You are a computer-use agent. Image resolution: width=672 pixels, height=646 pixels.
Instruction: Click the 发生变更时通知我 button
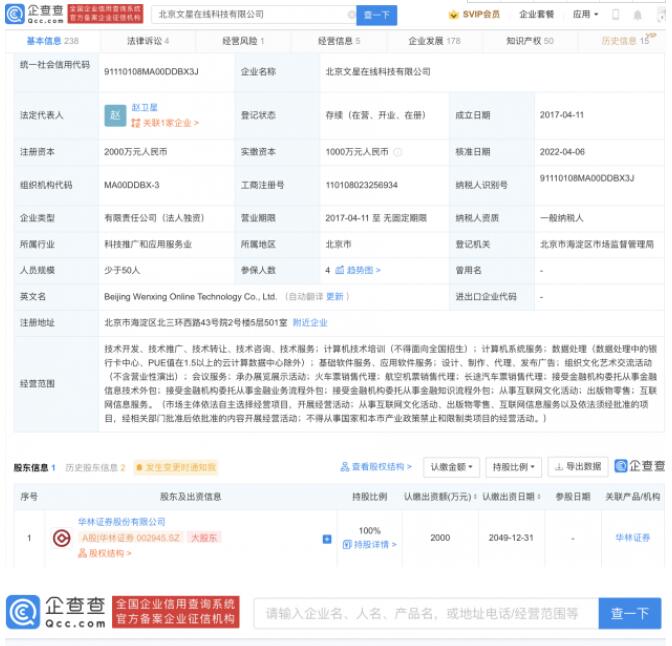point(176,467)
